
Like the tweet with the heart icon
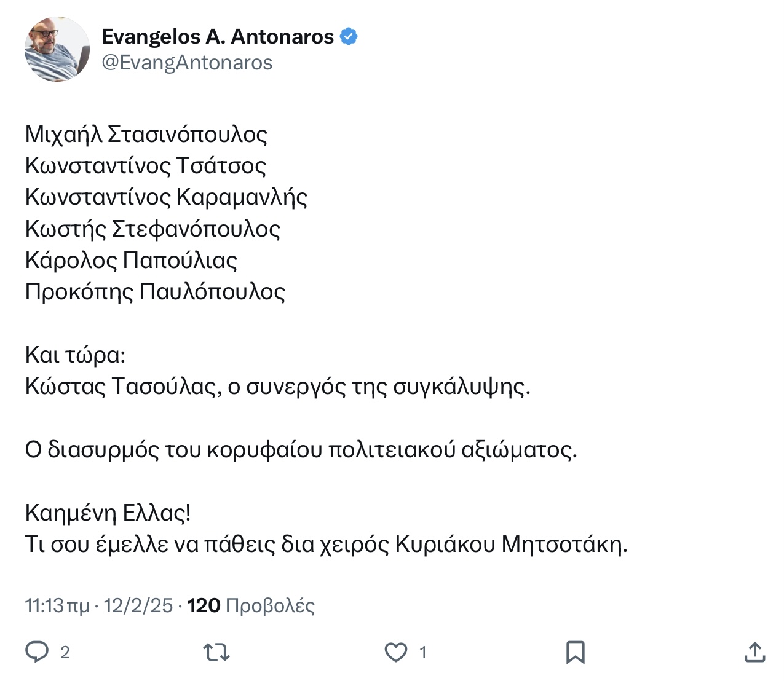[x=396, y=651]
